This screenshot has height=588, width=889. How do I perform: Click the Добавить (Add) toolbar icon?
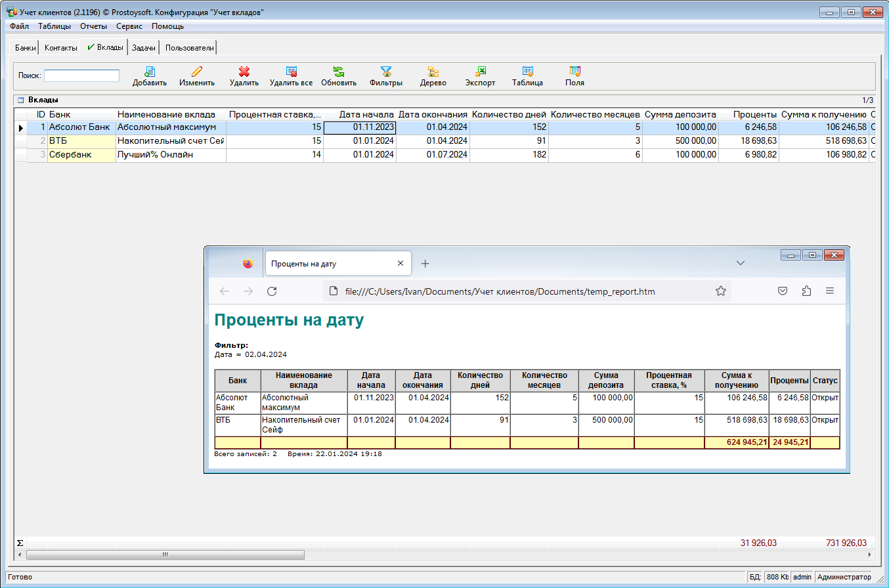click(150, 72)
